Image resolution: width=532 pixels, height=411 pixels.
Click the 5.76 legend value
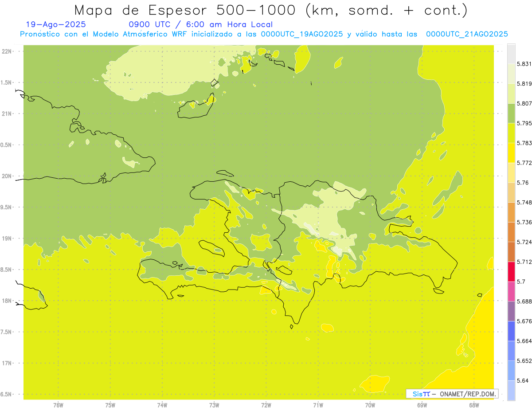[x=523, y=183]
